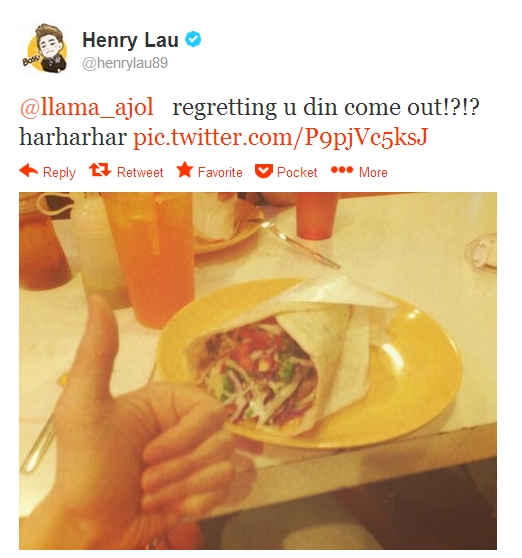Select the Retweet text label

point(140,173)
